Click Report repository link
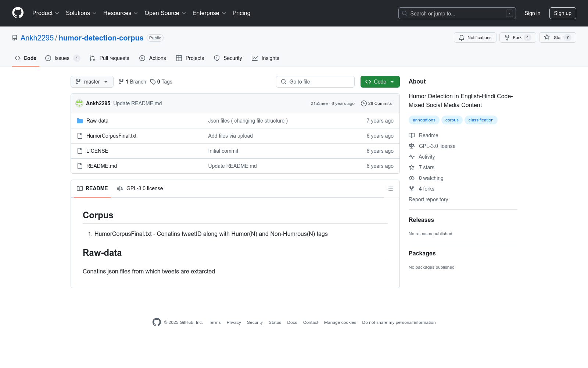The width and height of the screenshot is (588, 368). 428,199
